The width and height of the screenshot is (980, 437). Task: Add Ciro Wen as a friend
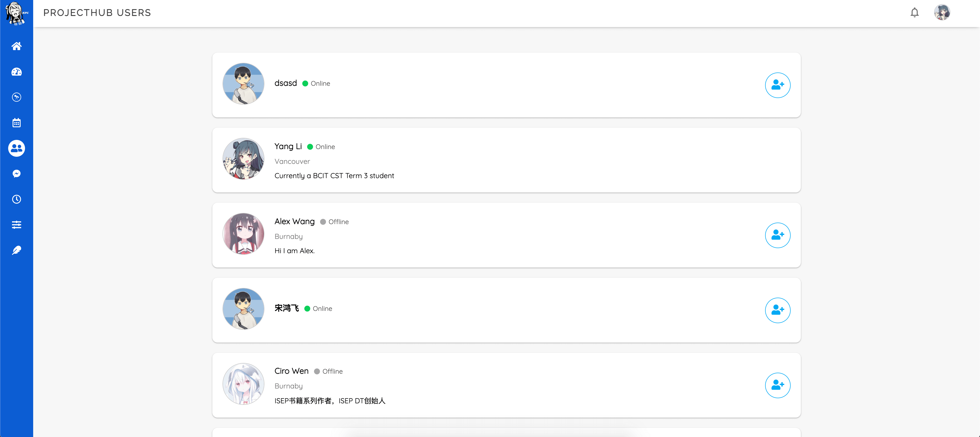click(x=777, y=385)
